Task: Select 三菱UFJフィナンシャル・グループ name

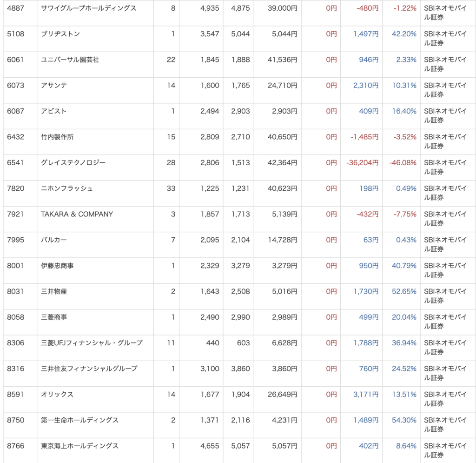Action: point(92,343)
